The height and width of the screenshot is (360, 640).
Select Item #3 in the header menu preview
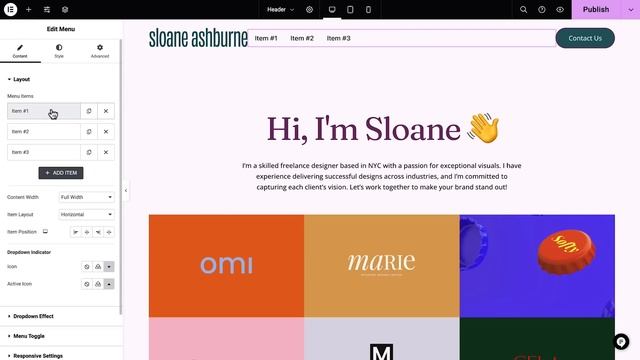click(x=338, y=38)
